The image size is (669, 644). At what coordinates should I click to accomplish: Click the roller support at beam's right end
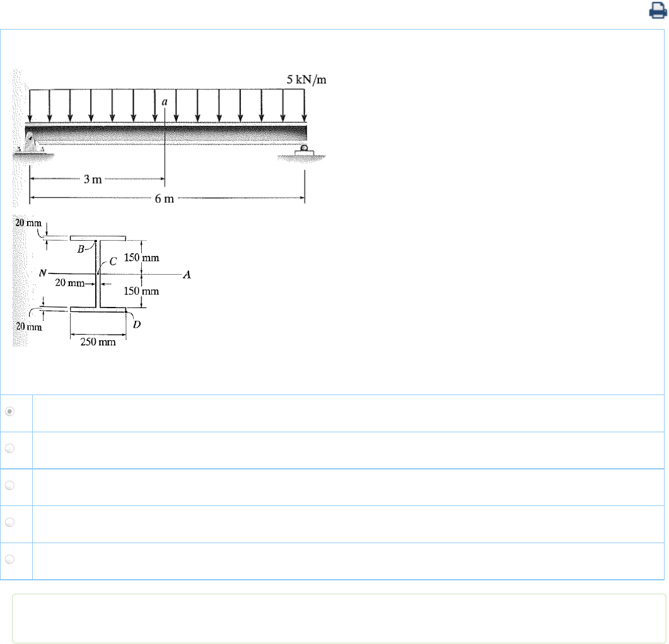coord(304,151)
